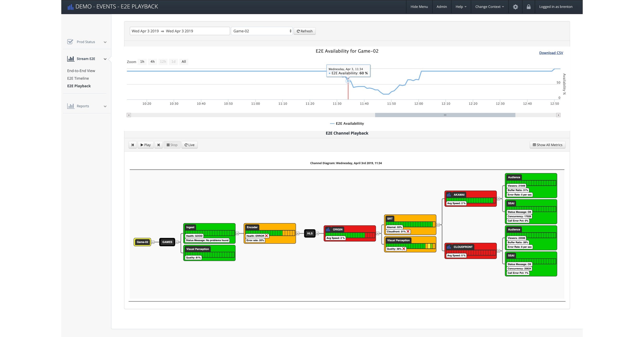Click the bar chart Reports icon
The height and width of the screenshot is (337, 644).
[70, 106]
